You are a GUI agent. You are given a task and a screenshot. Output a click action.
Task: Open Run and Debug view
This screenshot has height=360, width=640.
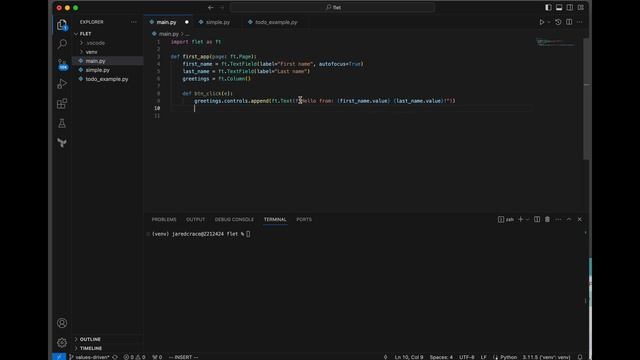pos(62,84)
